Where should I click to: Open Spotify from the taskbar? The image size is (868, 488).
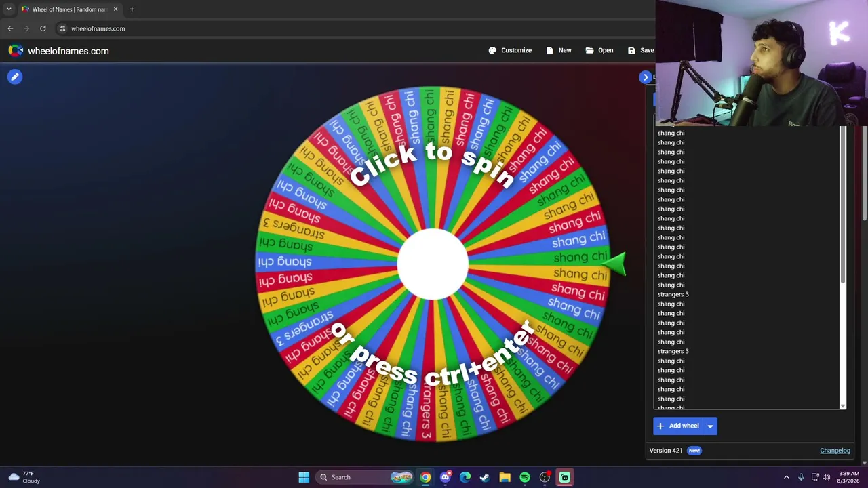coord(525,477)
